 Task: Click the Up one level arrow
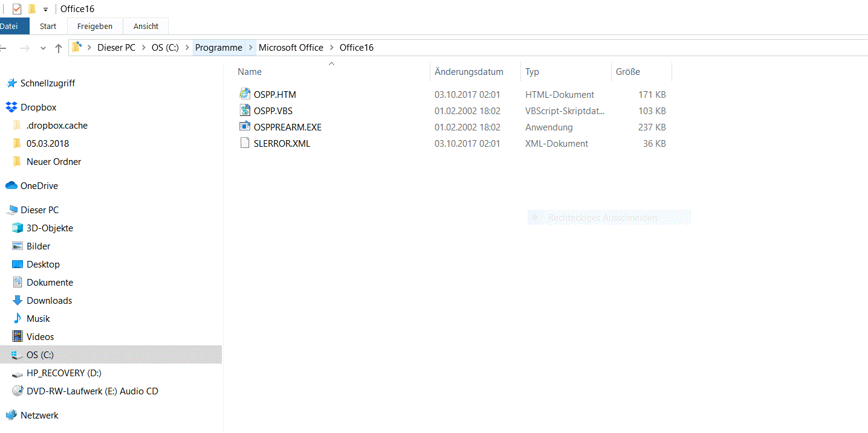[x=59, y=48]
